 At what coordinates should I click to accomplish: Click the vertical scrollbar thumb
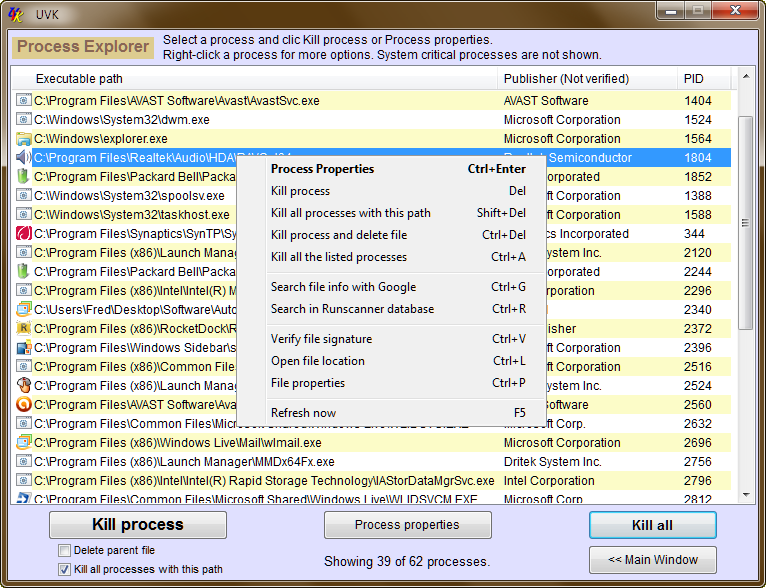pyautogui.click(x=746, y=223)
